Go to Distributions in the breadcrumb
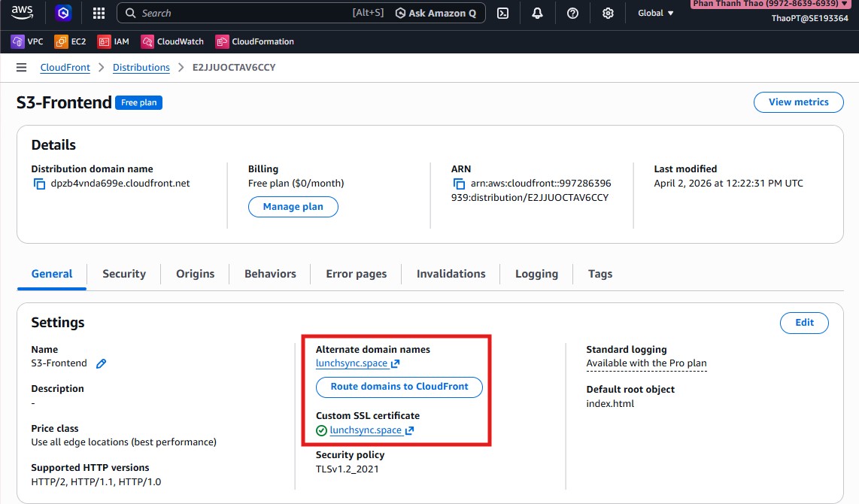The image size is (859, 504). tap(141, 68)
